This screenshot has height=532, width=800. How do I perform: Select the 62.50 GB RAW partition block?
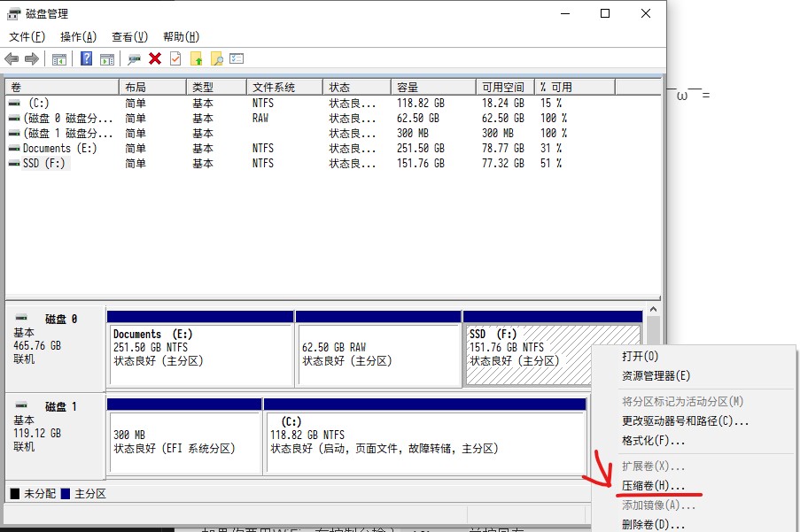377,354
